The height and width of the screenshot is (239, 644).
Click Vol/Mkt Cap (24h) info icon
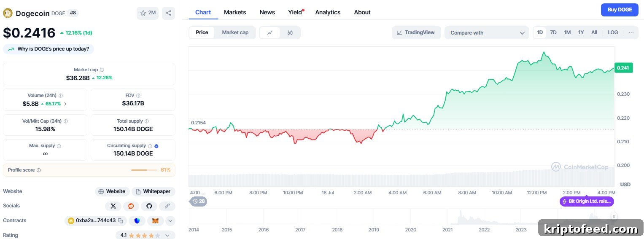65,121
